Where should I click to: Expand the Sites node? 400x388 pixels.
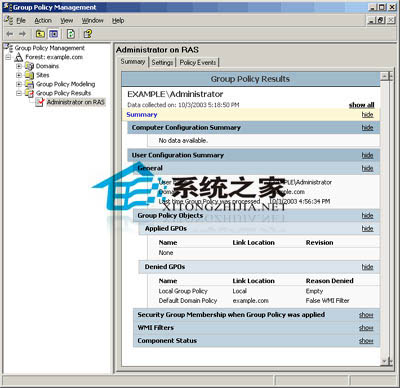pos(19,75)
